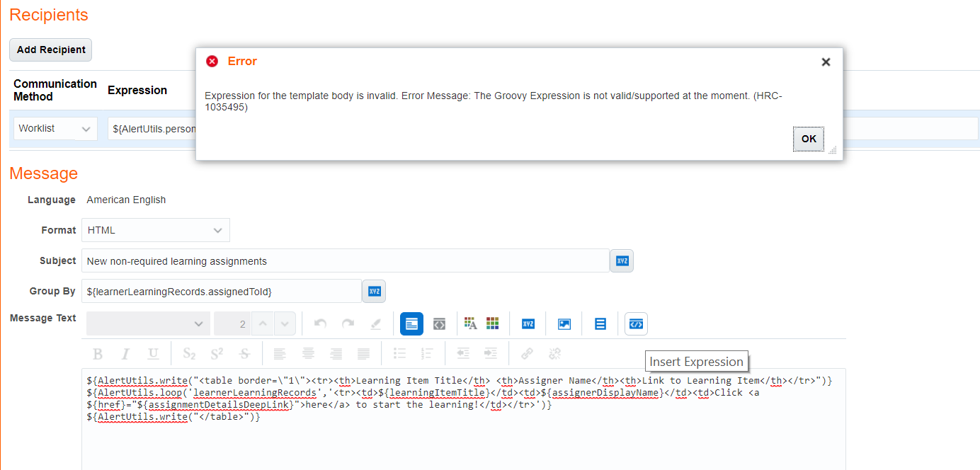Open the paragraph style dropdown in the editor

147,323
